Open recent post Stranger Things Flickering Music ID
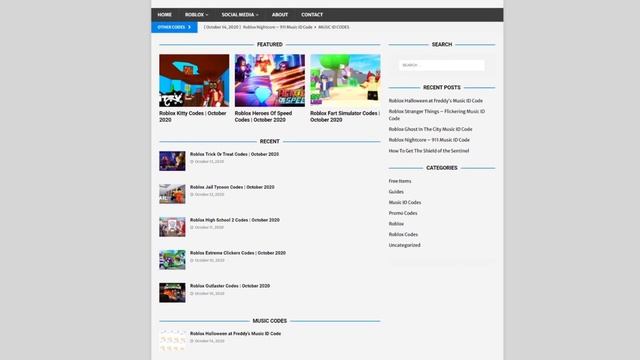The width and height of the screenshot is (640, 360). [437, 115]
